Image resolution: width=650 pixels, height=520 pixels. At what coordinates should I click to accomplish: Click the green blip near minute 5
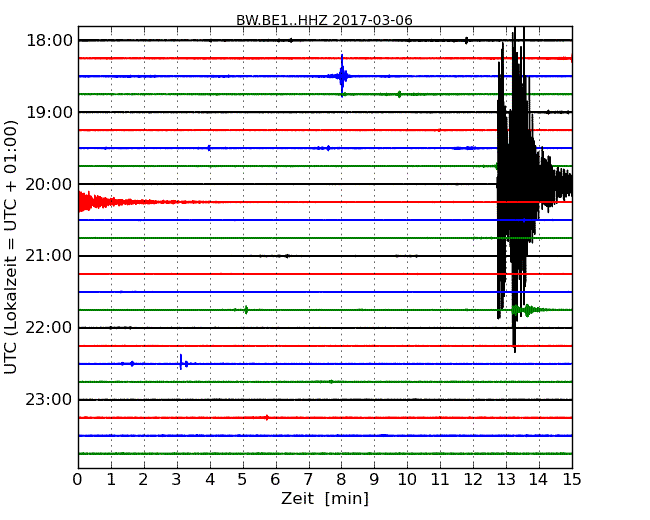point(246,310)
